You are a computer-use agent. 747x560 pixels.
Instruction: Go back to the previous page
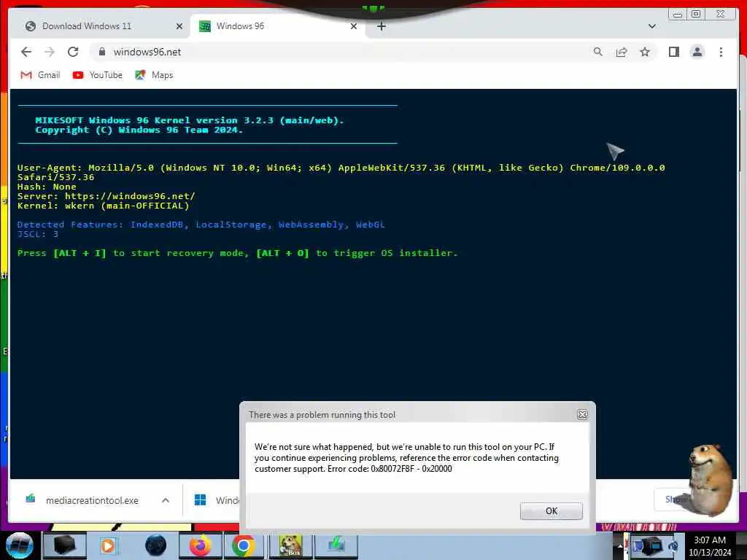click(26, 52)
